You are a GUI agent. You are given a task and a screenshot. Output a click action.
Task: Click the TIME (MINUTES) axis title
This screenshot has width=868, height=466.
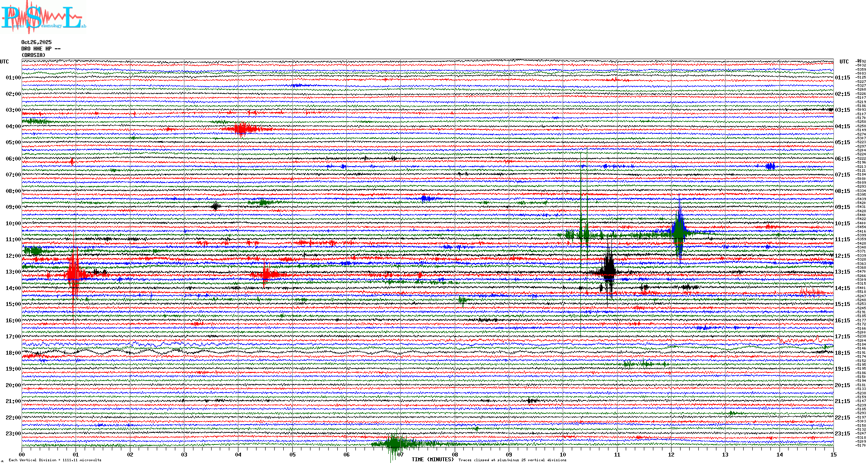(x=433, y=460)
